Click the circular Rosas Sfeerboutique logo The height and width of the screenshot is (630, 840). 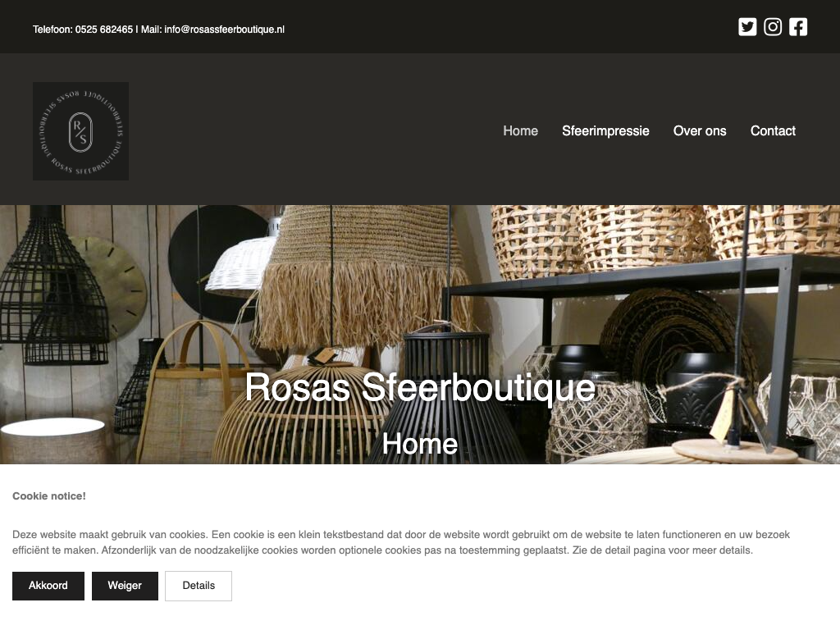(81, 131)
